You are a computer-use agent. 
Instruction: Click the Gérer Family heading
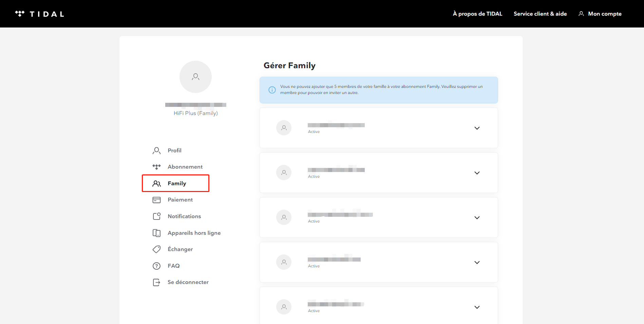pos(289,65)
